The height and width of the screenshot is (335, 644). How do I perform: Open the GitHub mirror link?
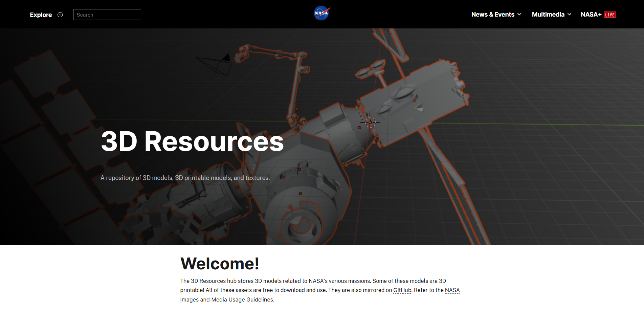click(x=402, y=290)
